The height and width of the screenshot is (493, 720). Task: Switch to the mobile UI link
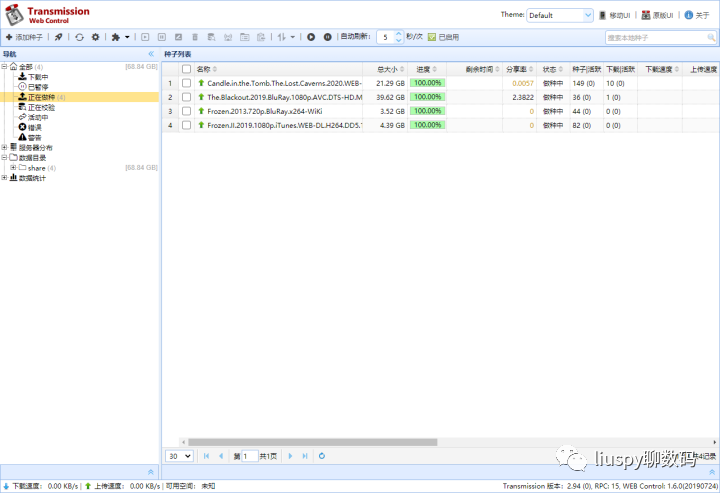(x=615, y=15)
